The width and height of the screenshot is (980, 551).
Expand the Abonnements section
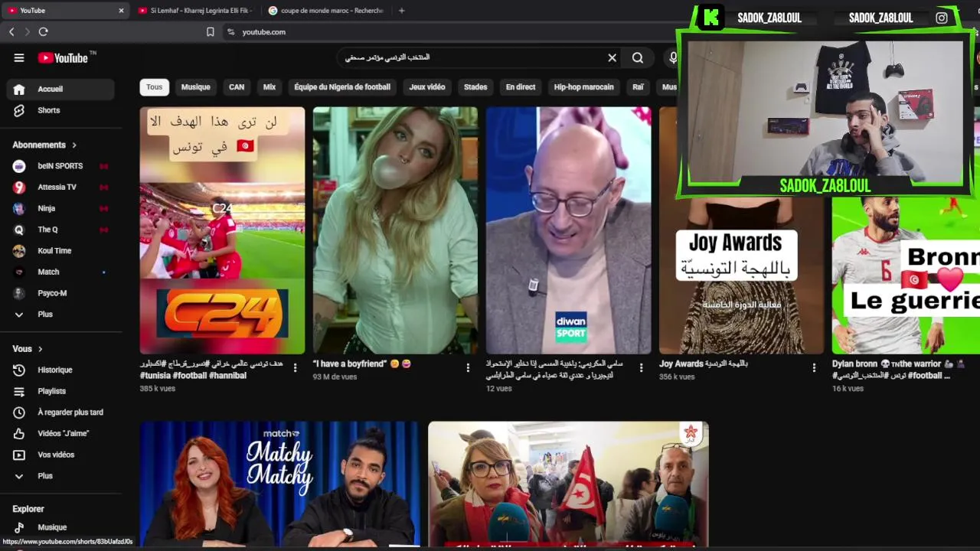(x=44, y=145)
